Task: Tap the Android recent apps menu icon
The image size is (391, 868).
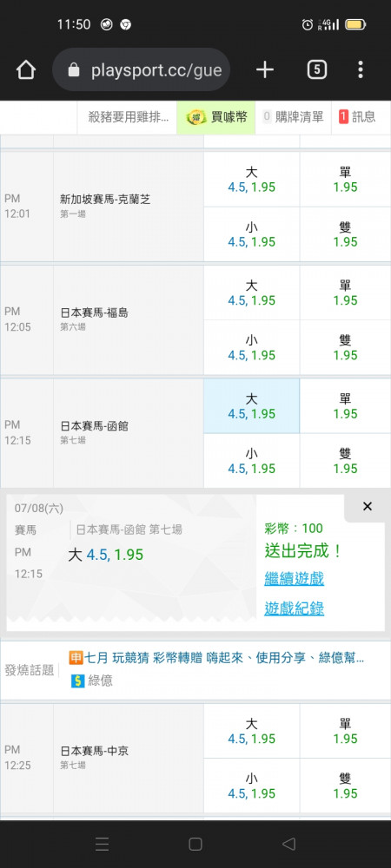Action: 102,844
